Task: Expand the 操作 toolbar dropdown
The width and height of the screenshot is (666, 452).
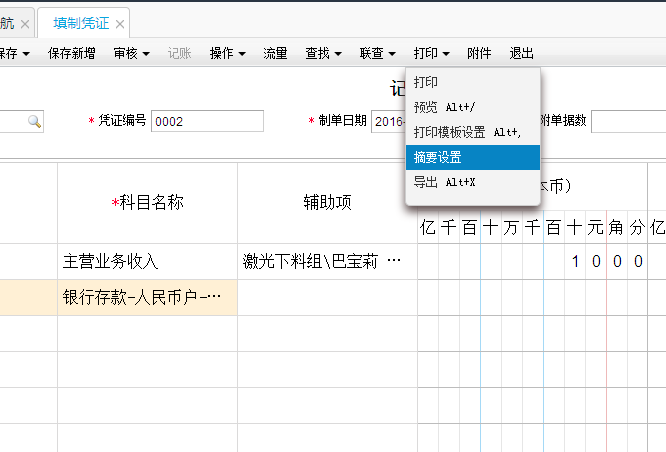Action: click(227, 53)
